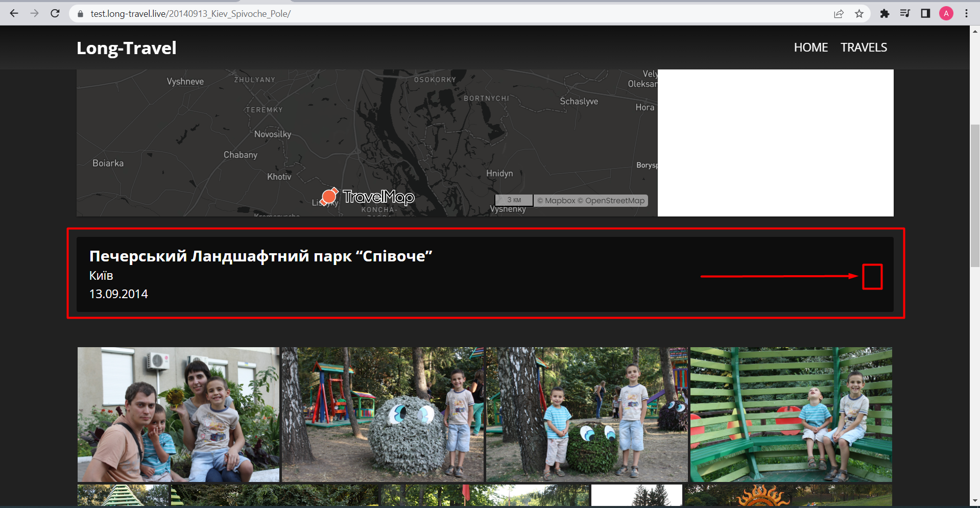Click the media controls icon in toolbar

point(905,13)
